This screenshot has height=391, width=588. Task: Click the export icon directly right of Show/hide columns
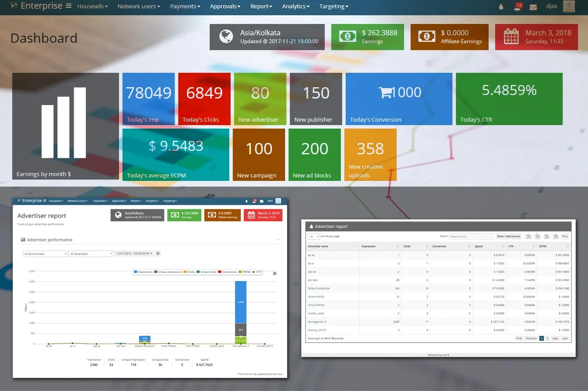click(529, 236)
